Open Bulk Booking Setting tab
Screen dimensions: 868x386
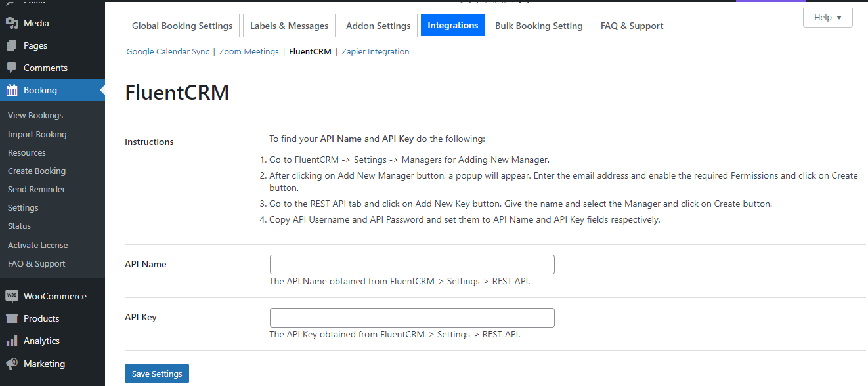click(539, 26)
